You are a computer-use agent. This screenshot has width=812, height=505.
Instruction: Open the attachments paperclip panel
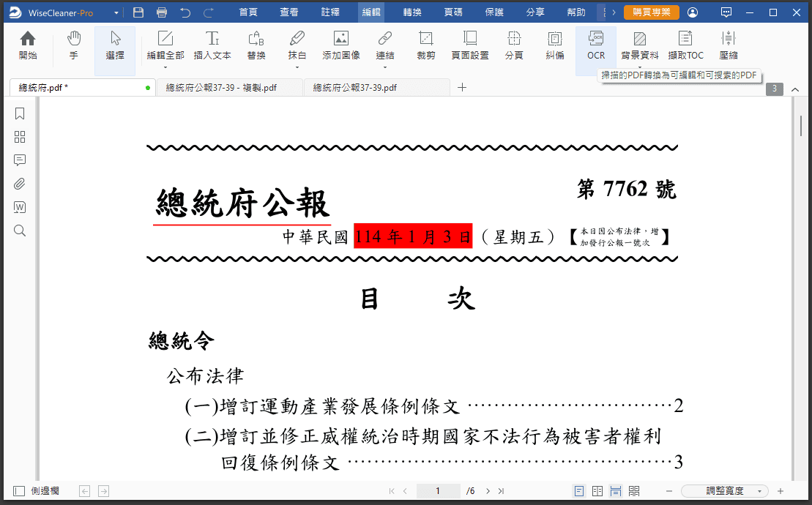click(x=20, y=184)
